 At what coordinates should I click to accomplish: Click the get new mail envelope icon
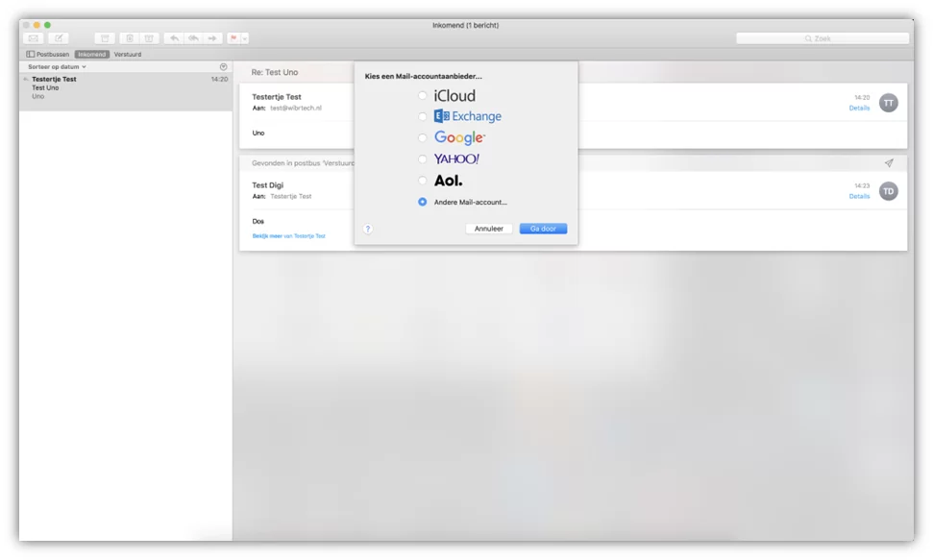click(x=34, y=38)
